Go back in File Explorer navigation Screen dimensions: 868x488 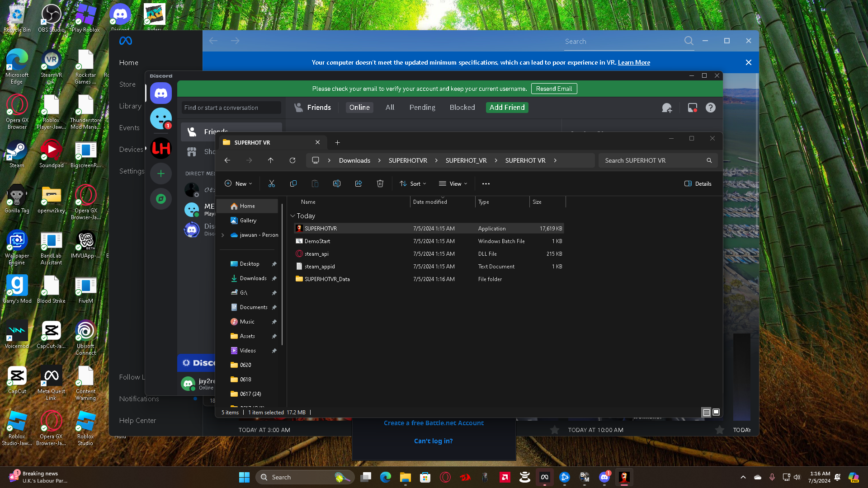227,160
